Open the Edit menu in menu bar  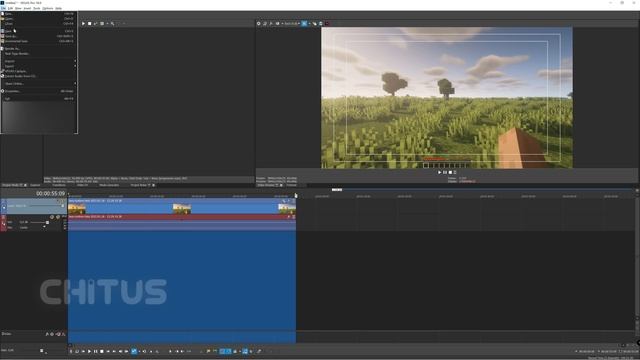coord(11,8)
